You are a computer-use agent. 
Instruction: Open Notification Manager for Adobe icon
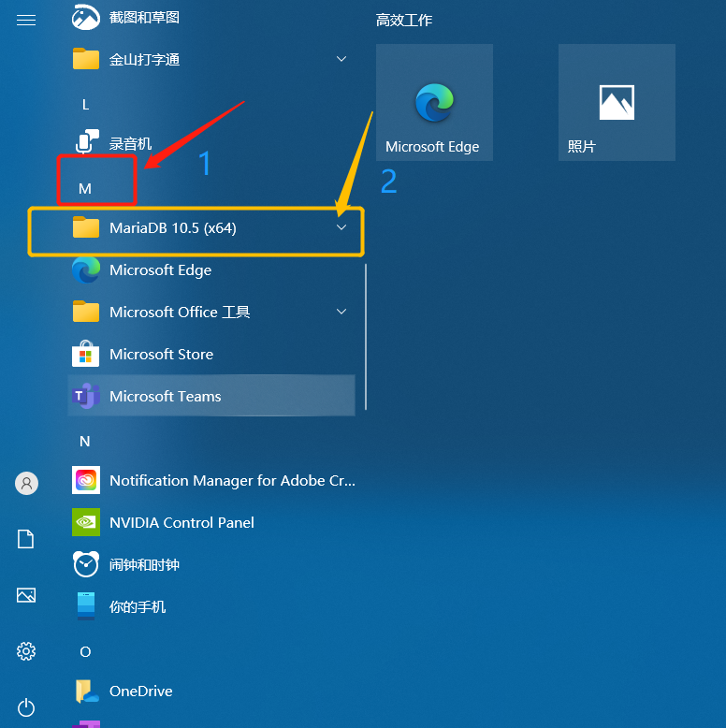point(86,480)
